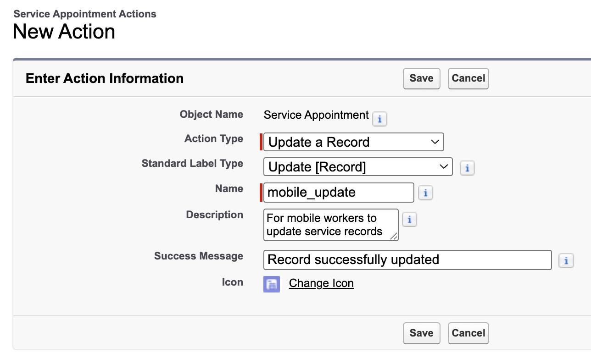Click the top Cancel button

[468, 78]
